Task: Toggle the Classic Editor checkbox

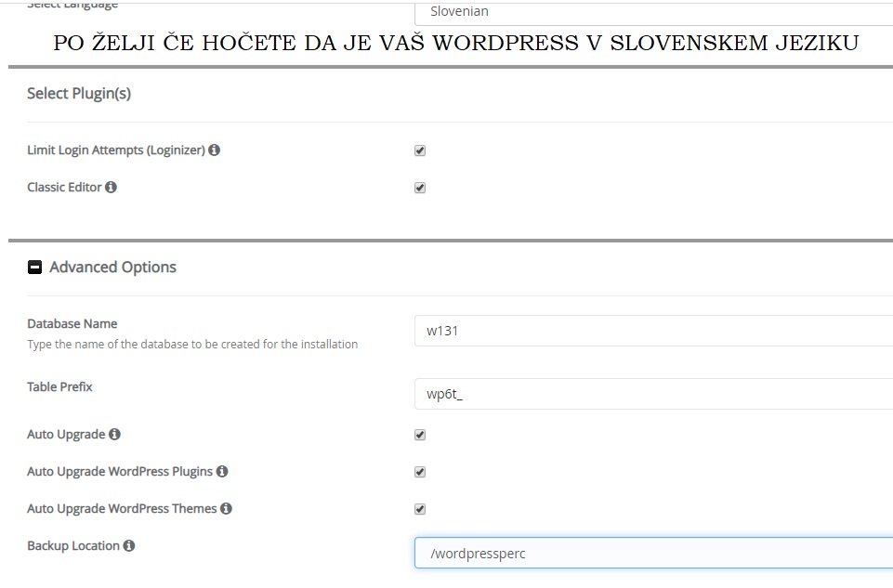Action: pos(420,188)
